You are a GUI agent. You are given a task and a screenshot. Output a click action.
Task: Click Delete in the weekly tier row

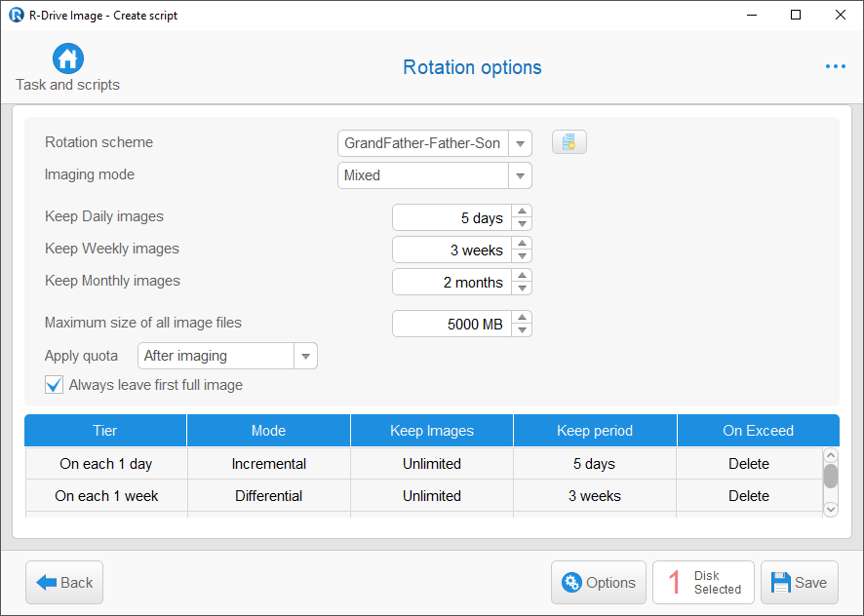[x=749, y=496]
